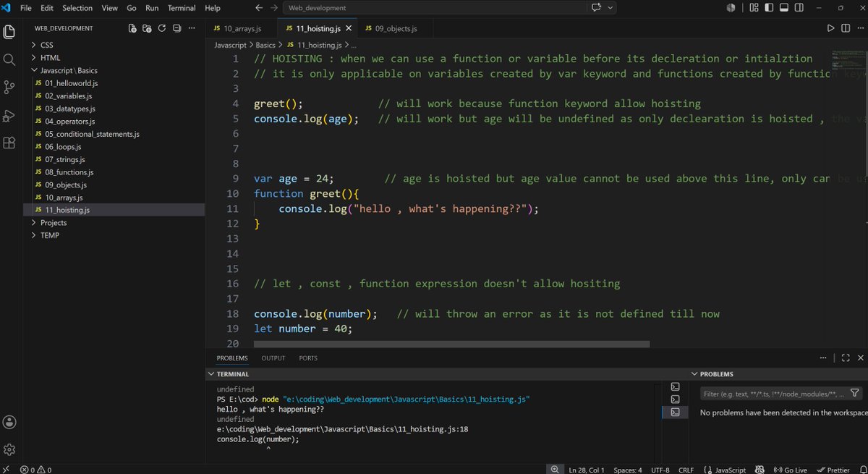Change indentation via Spaces: 4
The height and width of the screenshot is (474, 868).
tap(628, 470)
